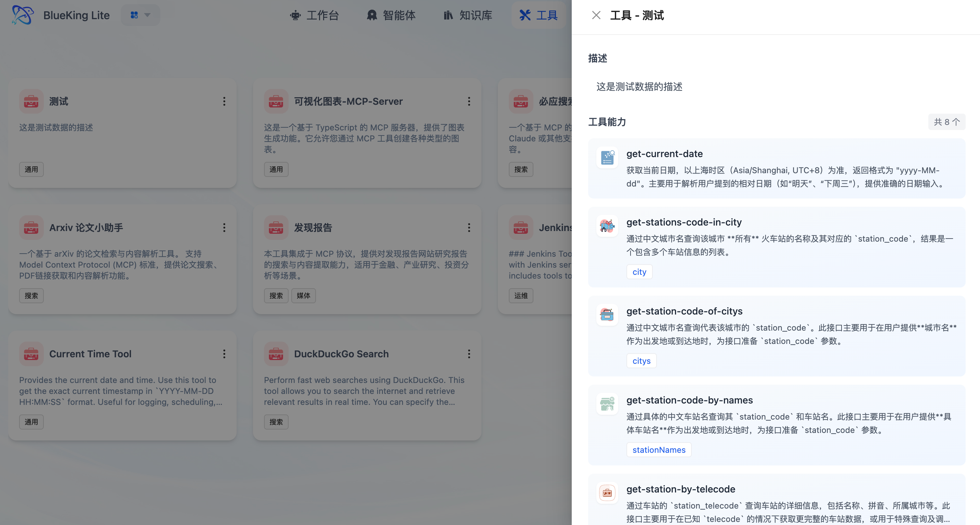
Task: Click the get-current-date tool icon
Action: point(607,158)
